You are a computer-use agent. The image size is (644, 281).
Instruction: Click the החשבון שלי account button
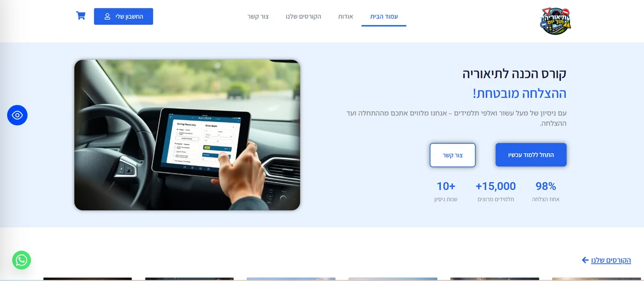pyautogui.click(x=123, y=16)
